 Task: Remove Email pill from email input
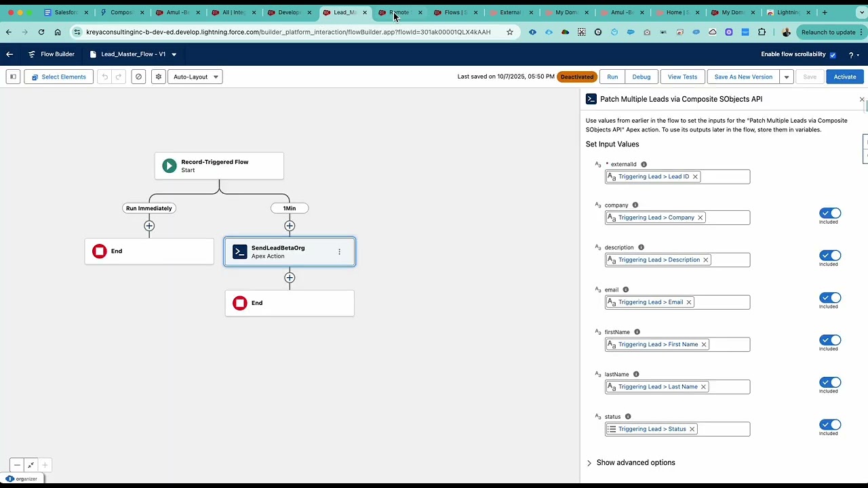click(x=689, y=302)
